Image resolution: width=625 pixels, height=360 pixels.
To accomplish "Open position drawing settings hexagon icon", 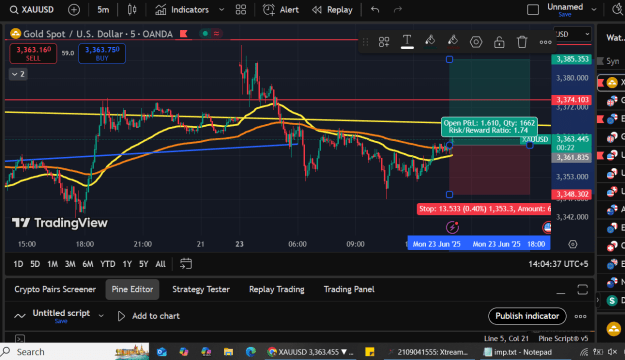I will coord(476,41).
